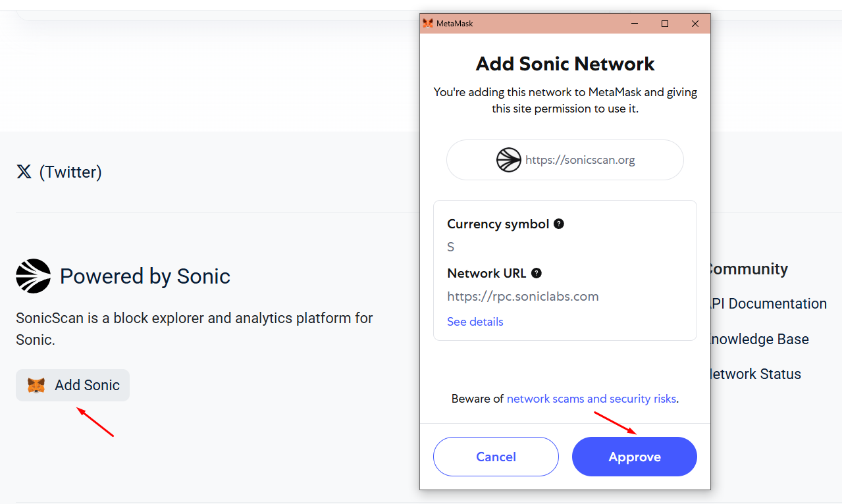Close the MetaMask window
842x504 pixels.
coord(695,24)
